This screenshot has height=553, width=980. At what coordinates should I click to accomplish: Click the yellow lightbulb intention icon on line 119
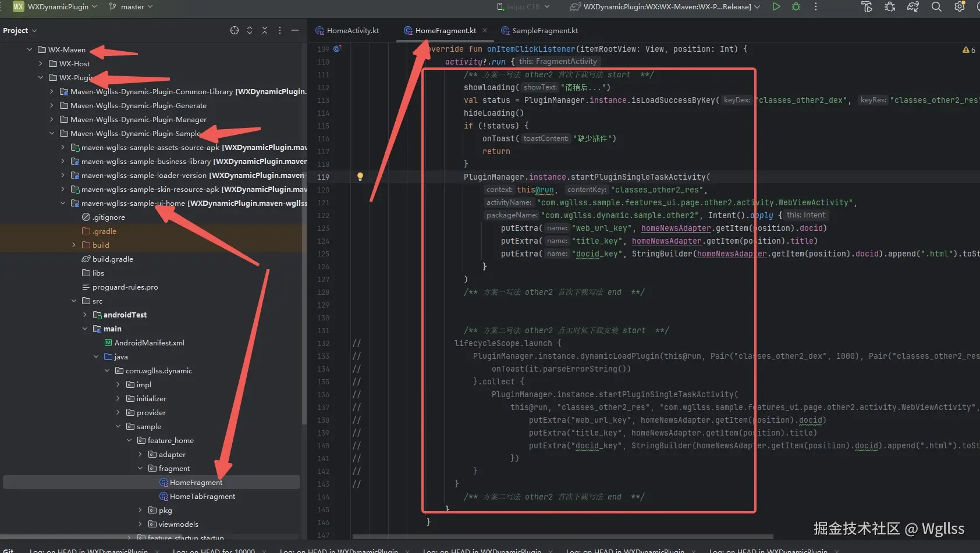[360, 177]
